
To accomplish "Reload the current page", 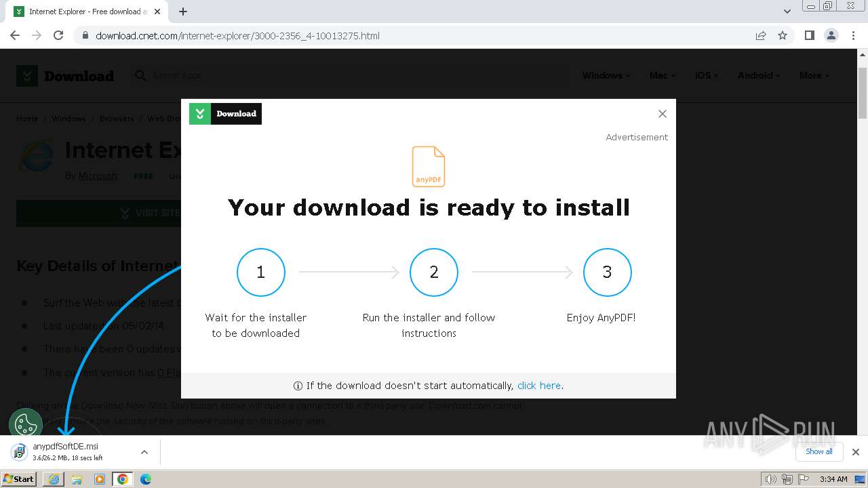I will point(58,35).
